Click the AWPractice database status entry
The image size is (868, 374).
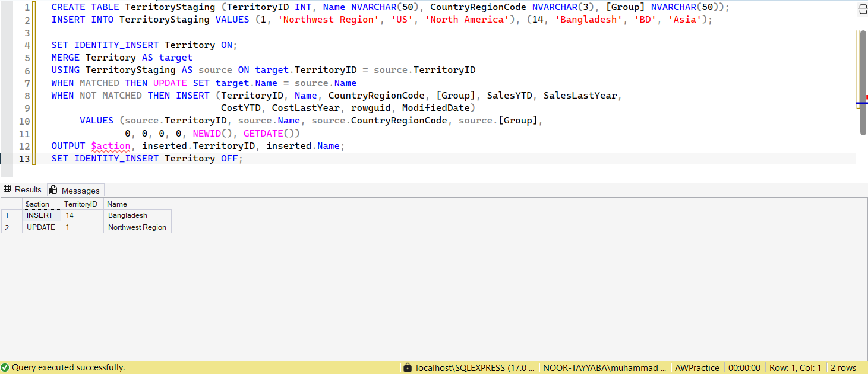(x=697, y=367)
